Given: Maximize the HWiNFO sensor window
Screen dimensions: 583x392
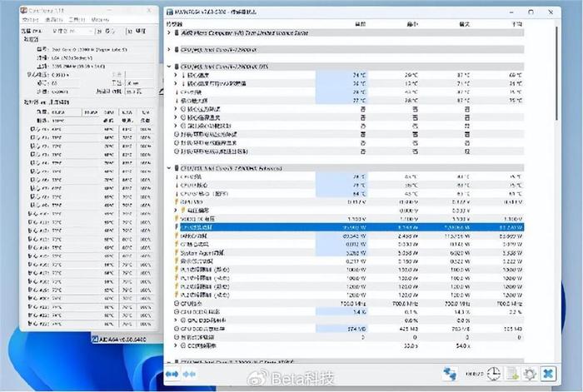Looking at the screenshot, I should click(x=531, y=12).
